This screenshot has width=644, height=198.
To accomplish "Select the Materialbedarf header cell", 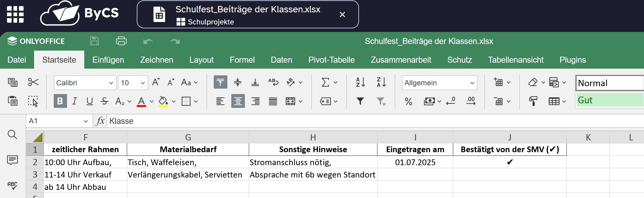I will [188, 149].
